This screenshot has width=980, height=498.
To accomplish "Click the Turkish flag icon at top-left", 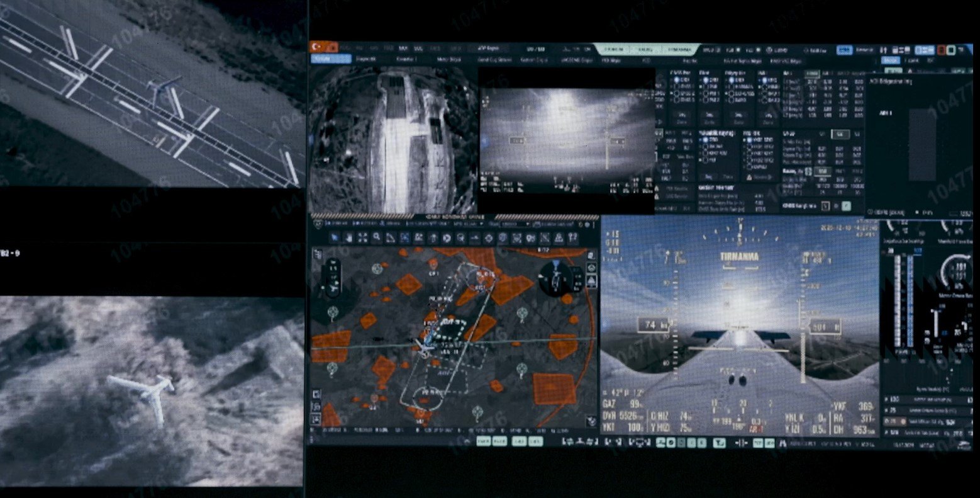I will pos(317,48).
